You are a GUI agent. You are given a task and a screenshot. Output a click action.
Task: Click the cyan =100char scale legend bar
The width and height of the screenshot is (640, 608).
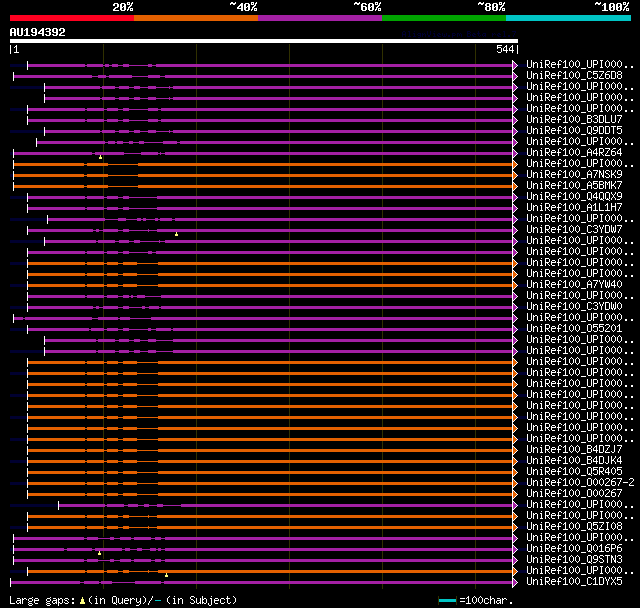447,600
